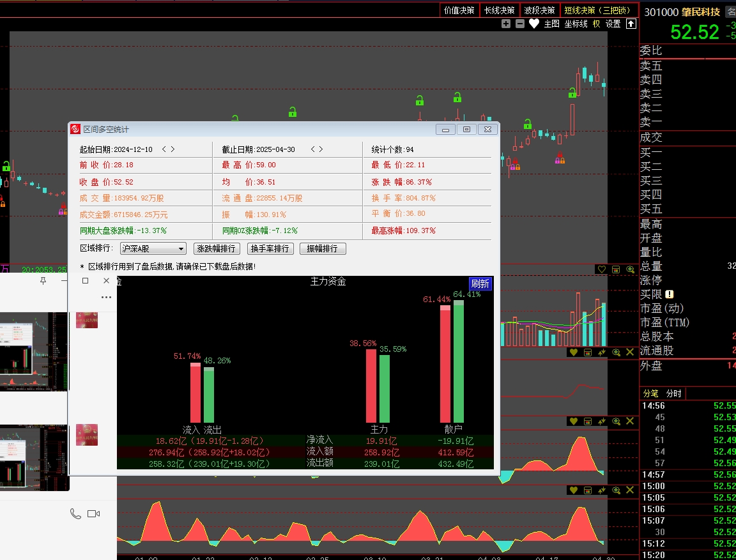
Task: Click heart icon below volume chart
Action: click(574, 352)
